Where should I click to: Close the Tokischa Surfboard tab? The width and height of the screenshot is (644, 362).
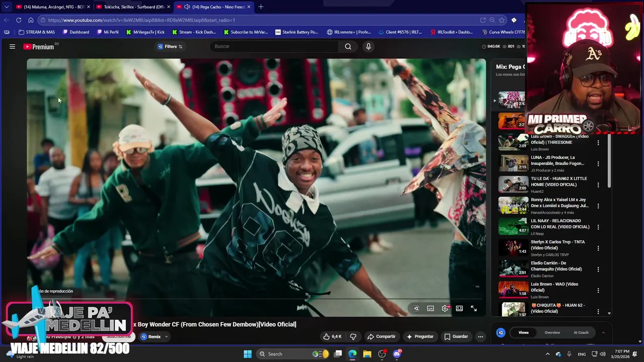click(169, 7)
